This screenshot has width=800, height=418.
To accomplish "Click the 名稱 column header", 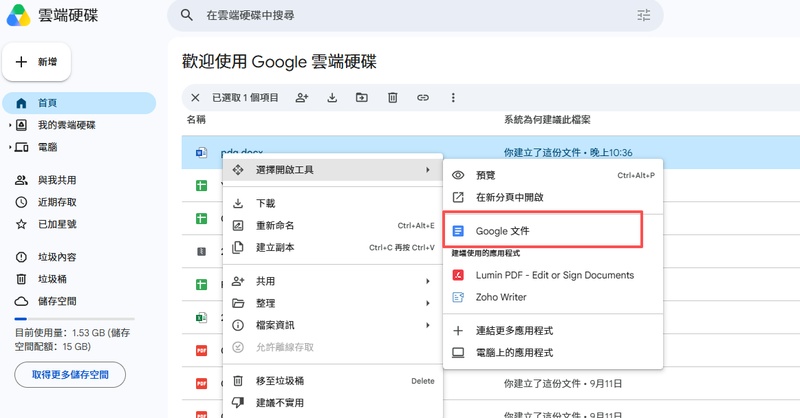I will (x=196, y=119).
